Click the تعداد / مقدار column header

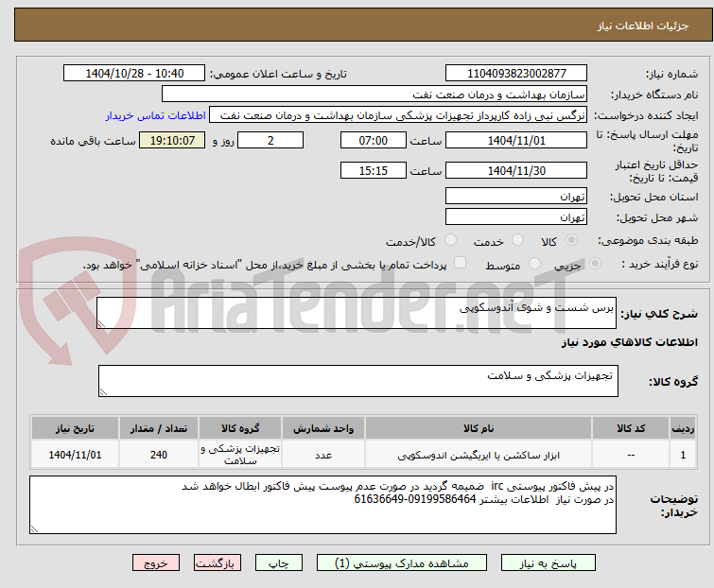[159, 428]
